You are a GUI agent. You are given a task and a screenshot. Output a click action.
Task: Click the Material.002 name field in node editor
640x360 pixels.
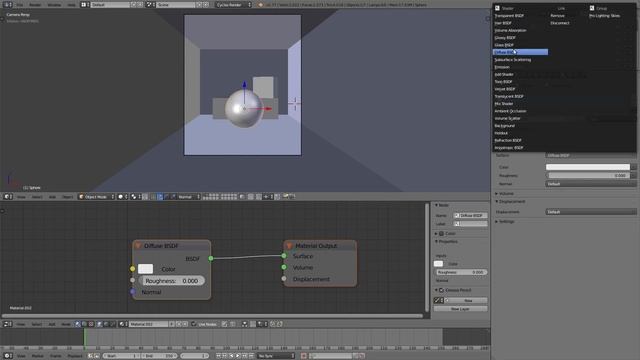click(149, 324)
